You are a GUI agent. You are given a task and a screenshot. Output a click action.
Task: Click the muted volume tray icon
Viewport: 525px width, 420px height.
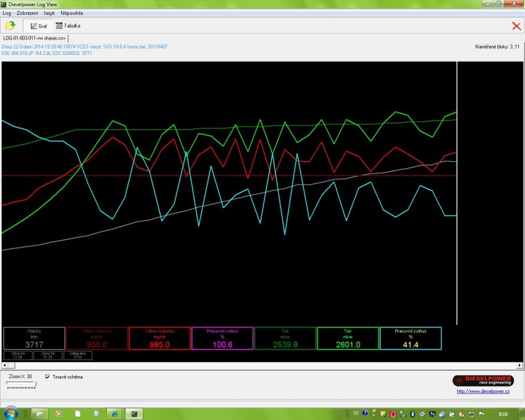pyautogui.click(x=461, y=414)
